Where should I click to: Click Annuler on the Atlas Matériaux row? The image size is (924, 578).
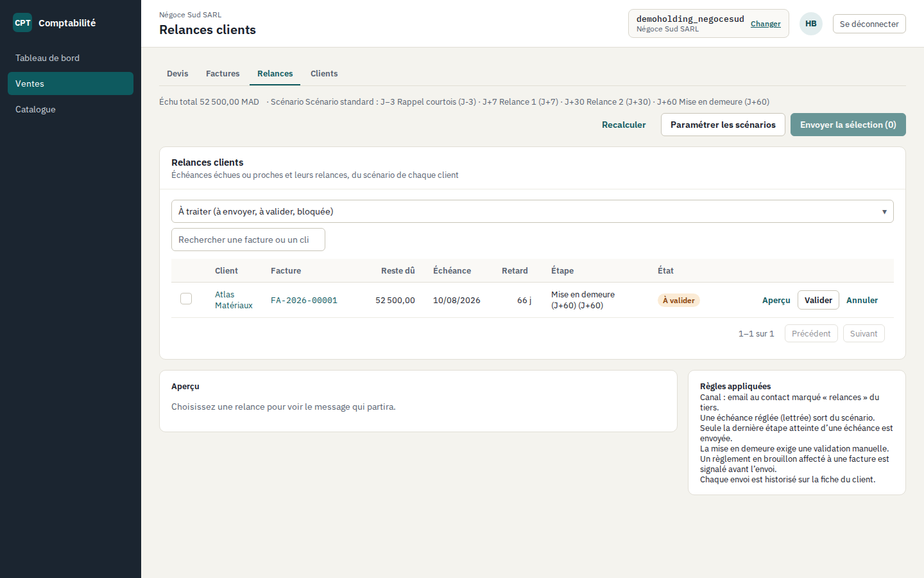(x=862, y=300)
